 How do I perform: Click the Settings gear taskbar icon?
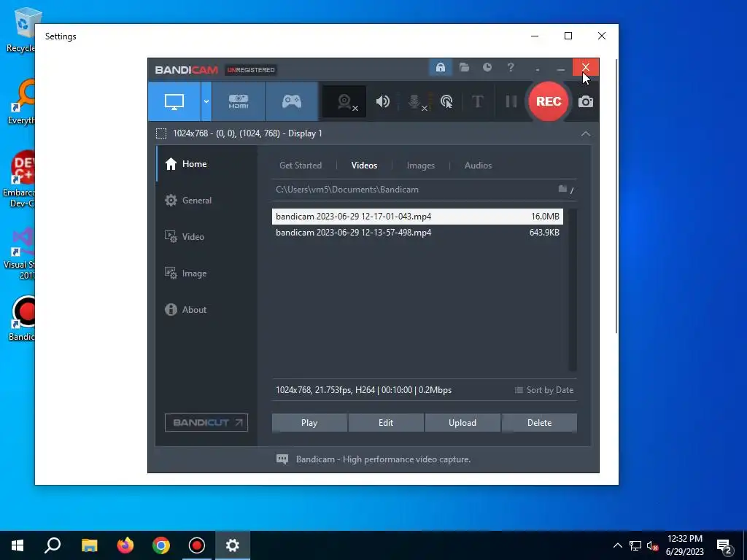pos(233,545)
